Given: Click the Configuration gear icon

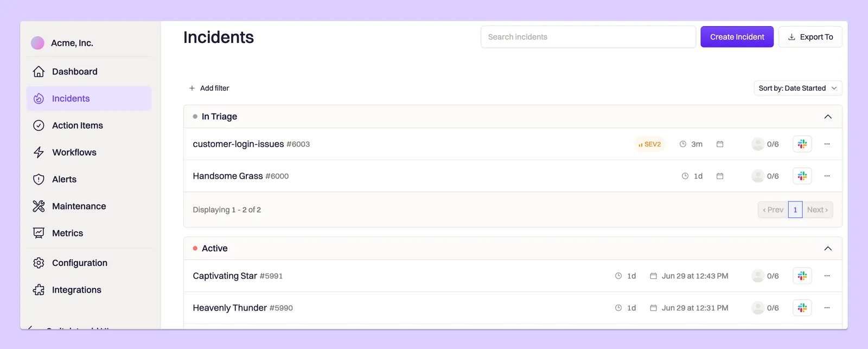Looking at the screenshot, I should [x=39, y=263].
